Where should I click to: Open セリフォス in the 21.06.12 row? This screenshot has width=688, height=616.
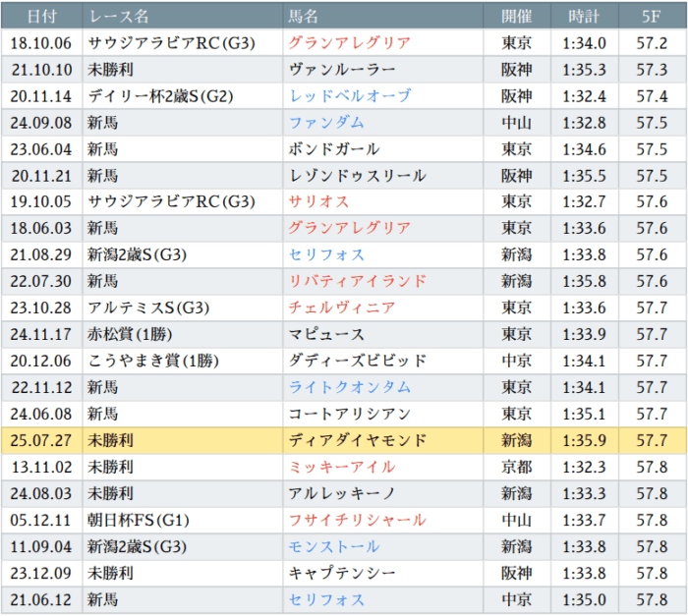pyautogui.click(x=326, y=599)
